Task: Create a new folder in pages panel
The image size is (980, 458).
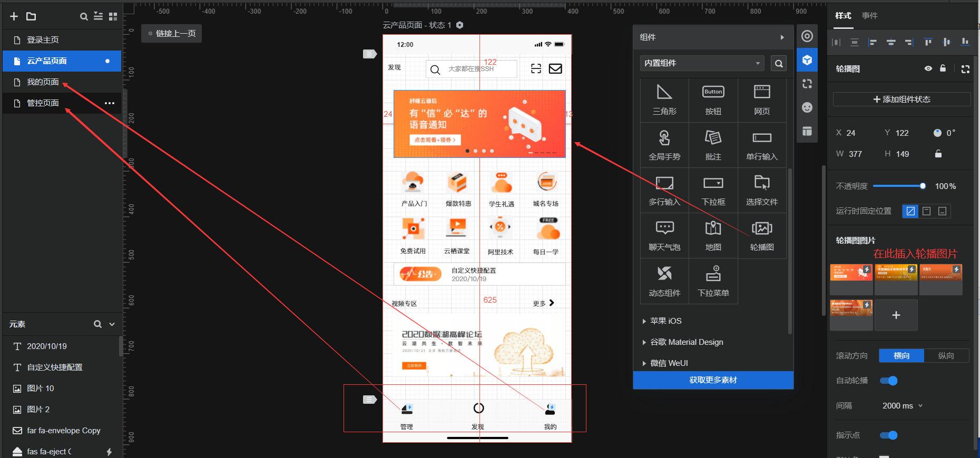Action: tap(31, 16)
